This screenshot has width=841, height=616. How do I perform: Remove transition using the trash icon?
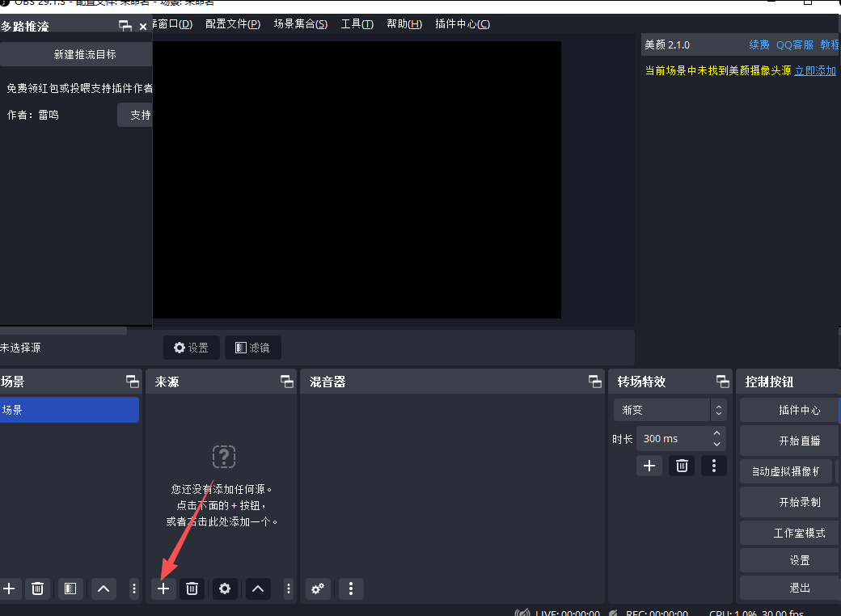coord(682,466)
